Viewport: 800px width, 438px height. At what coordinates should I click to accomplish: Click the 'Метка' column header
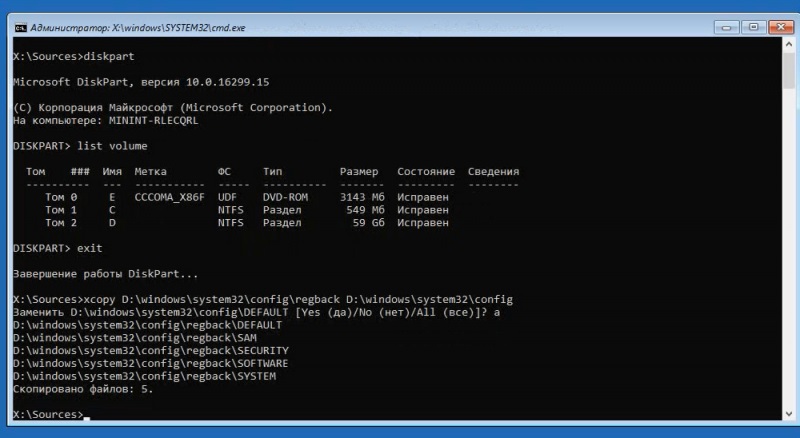pyautogui.click(x=151, y=172)
